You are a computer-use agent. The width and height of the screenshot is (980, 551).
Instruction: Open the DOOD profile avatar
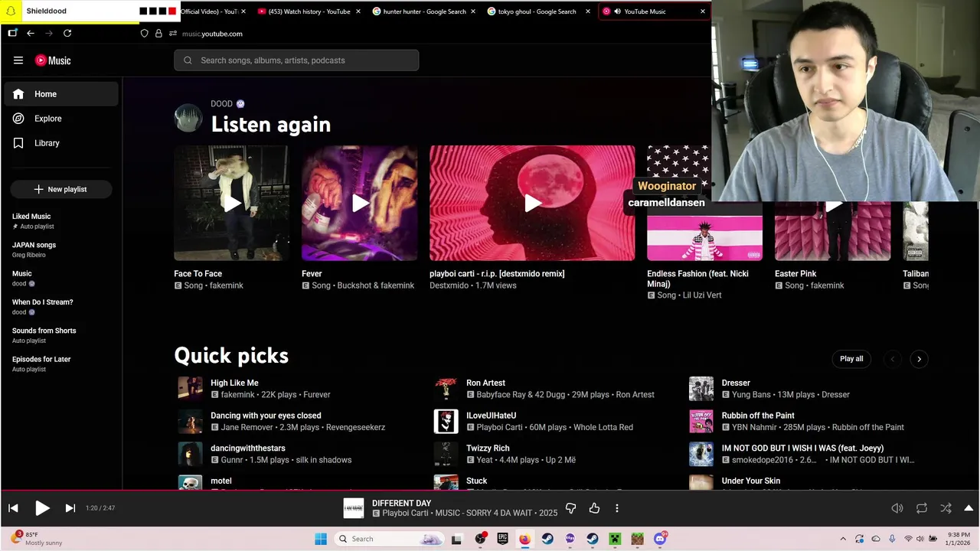point(188,118)
